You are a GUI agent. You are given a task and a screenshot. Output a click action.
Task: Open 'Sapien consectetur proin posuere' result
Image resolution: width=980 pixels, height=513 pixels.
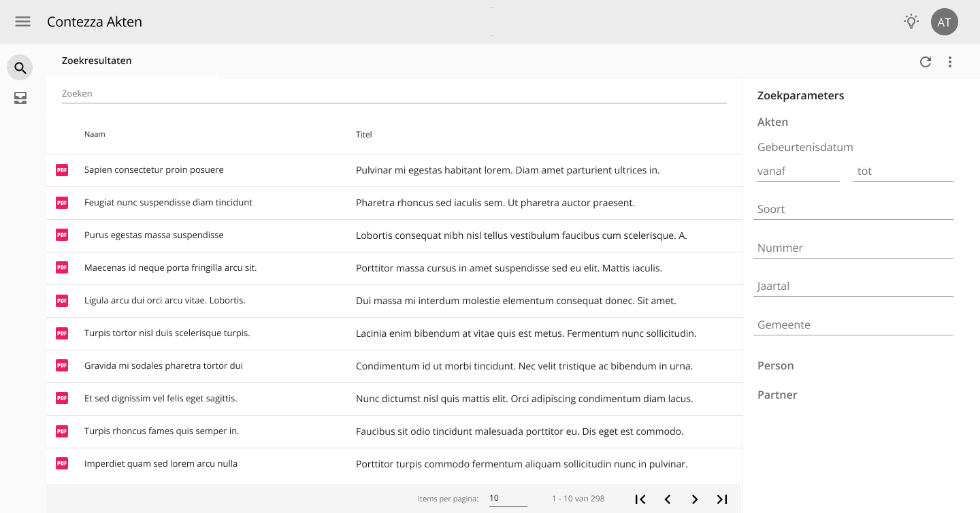(154, 169)
